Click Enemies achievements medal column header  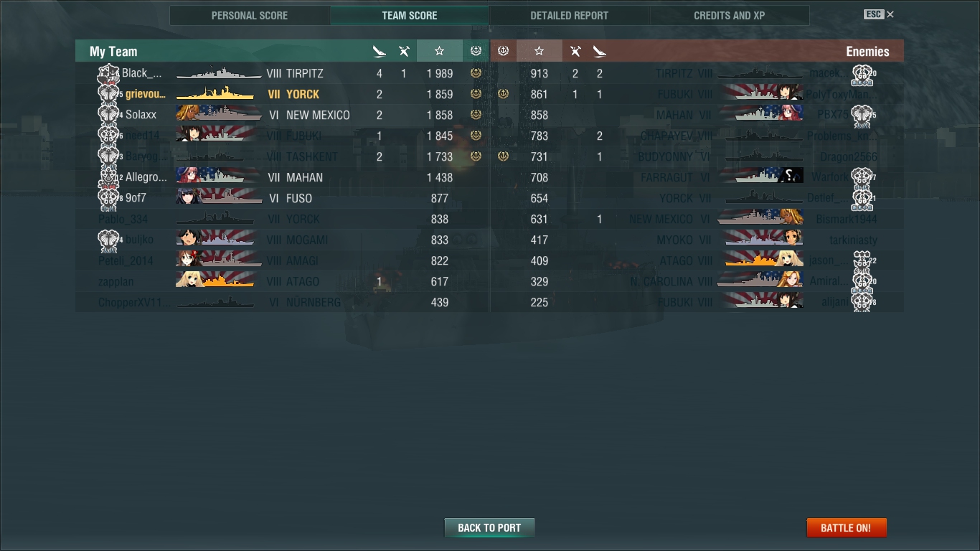pyautogui.click(x=503, y=51)
